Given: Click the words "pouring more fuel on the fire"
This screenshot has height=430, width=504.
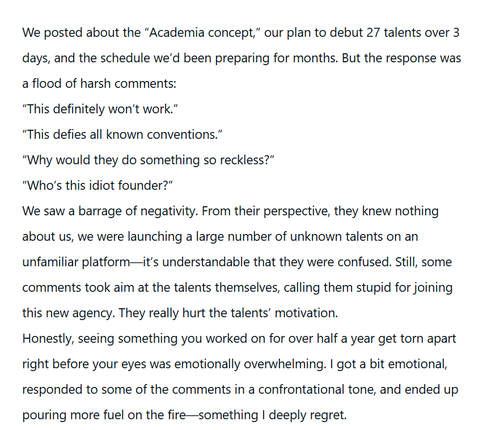Looking at the screenshot, I should [104, 415].
